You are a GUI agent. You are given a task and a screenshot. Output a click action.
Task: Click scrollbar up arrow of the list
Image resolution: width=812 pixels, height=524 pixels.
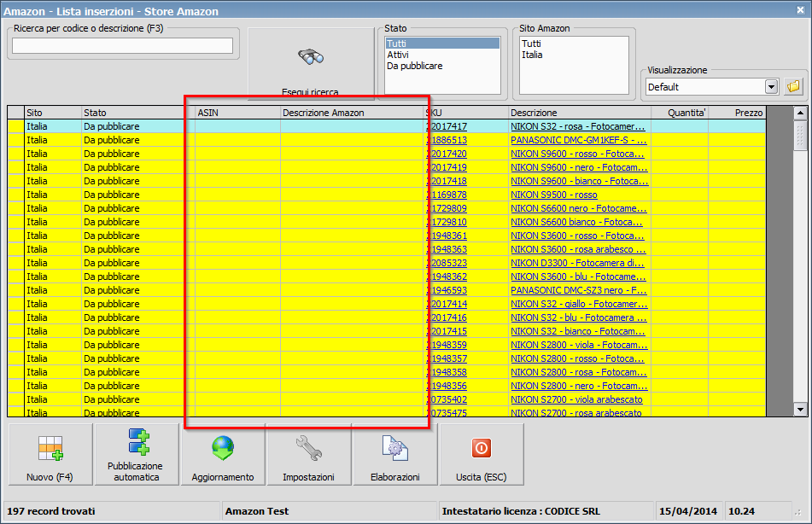pos(800,113)
